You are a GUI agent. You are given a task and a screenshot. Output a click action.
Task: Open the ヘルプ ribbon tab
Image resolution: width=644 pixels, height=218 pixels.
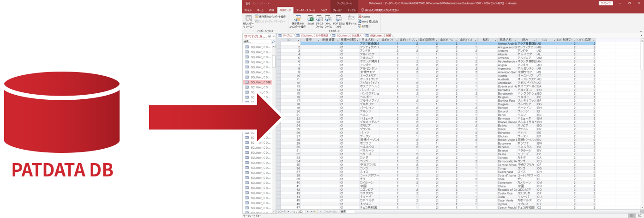point(324,10)
